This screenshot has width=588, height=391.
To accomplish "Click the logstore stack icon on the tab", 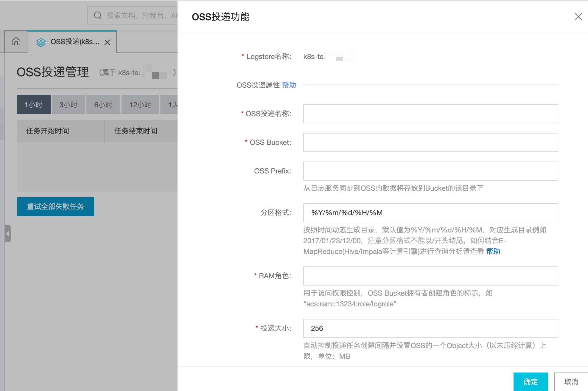I will [41, 42].
